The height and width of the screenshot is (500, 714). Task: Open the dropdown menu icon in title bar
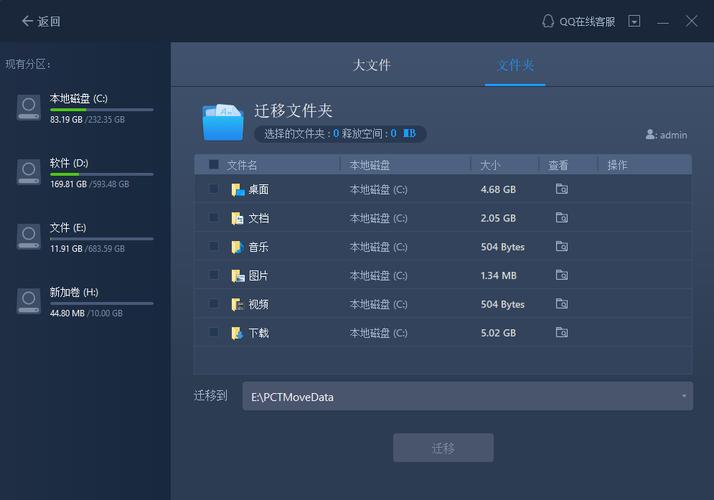[x=634, y=21]
